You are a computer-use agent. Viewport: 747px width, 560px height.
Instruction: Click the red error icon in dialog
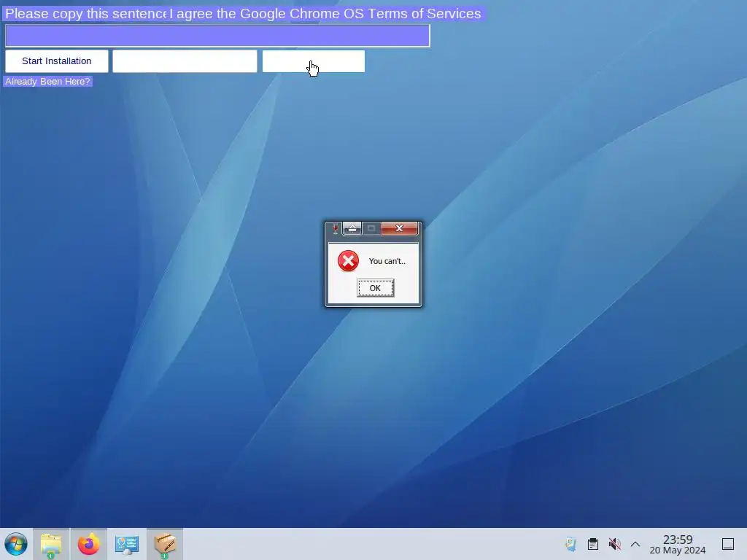[348, 261]
